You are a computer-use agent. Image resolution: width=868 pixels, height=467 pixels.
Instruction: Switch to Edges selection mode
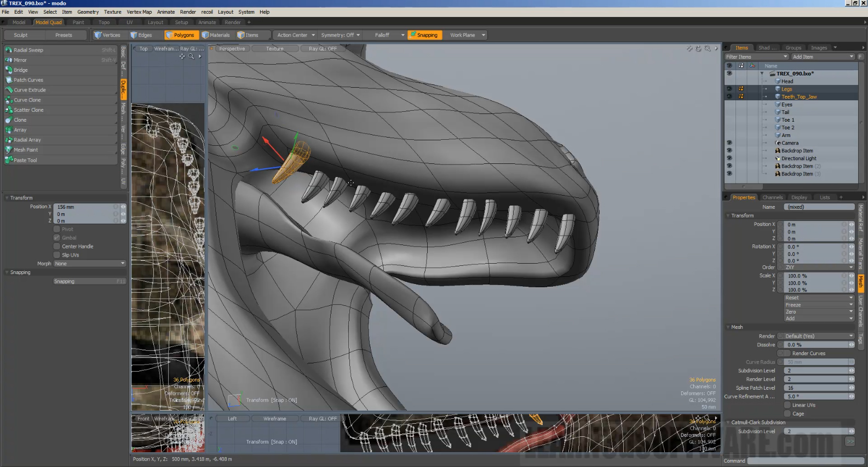tap(141, 35)
